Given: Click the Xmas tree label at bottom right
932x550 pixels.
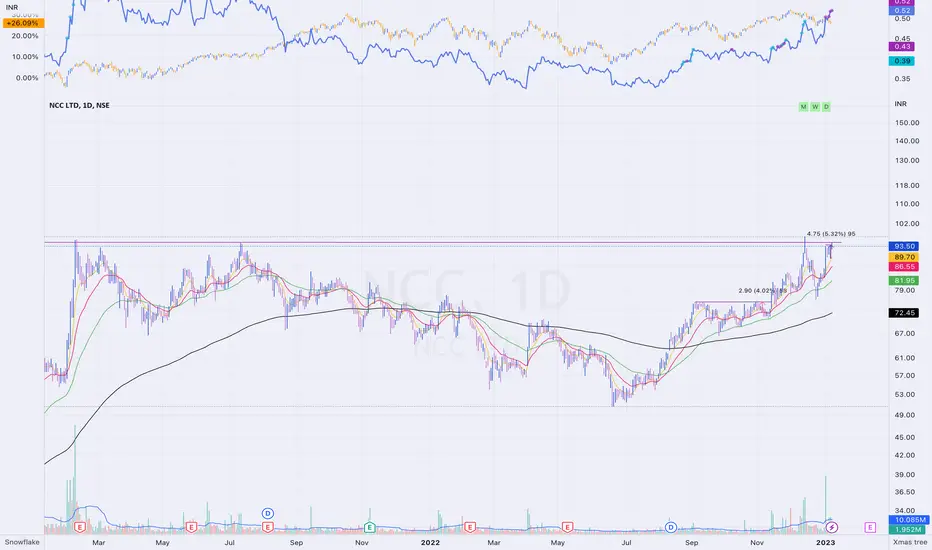Looking at the screenshot, I should click(x=909, y=542).
